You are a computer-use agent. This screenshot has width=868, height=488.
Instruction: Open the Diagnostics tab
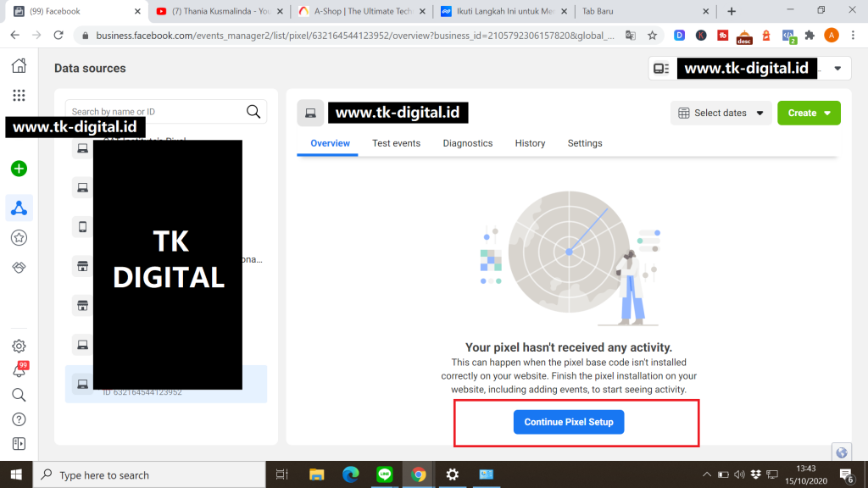(467, 143)
